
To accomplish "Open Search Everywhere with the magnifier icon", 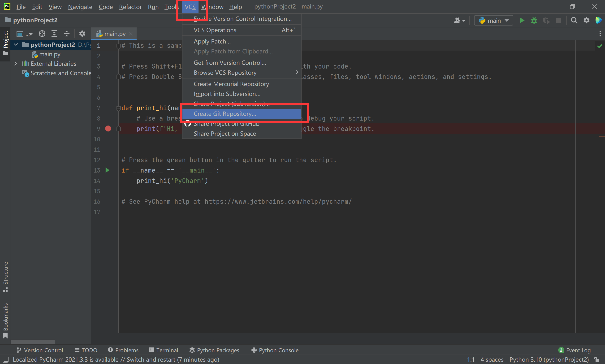I will pyautogui.click(x=574, y=20).
